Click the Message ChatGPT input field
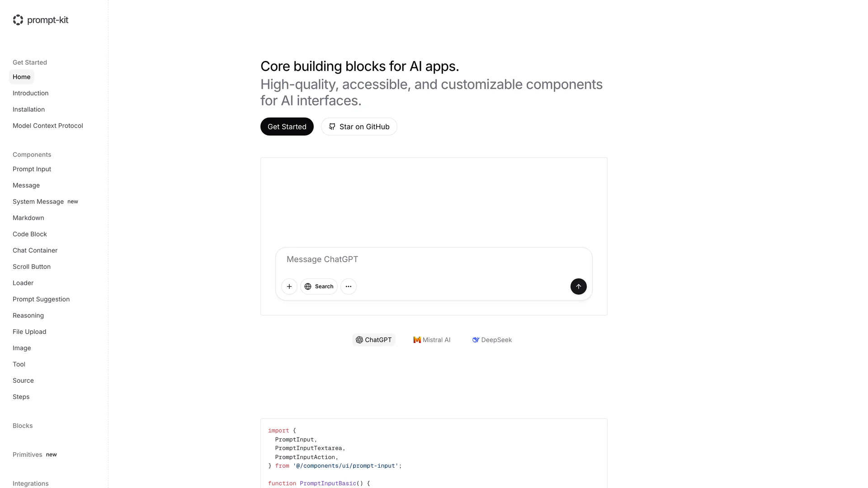 433,260
